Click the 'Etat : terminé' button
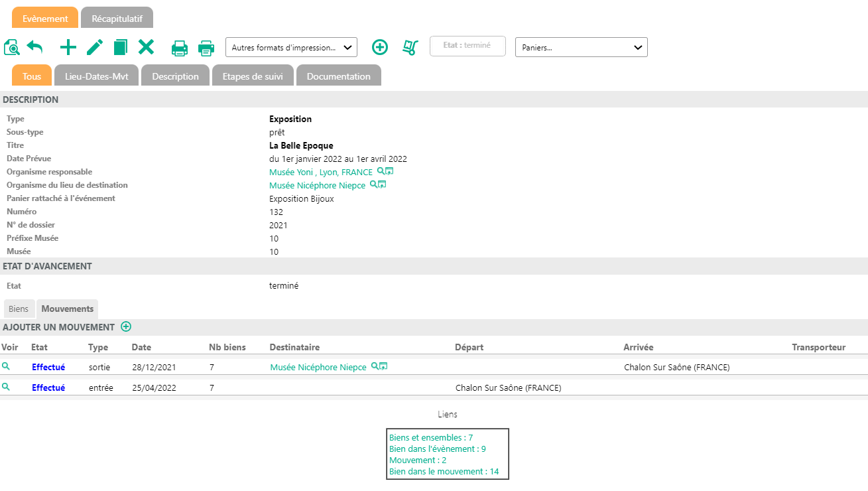The width and height of the screenshot is (868, 491). pos(467,46)
